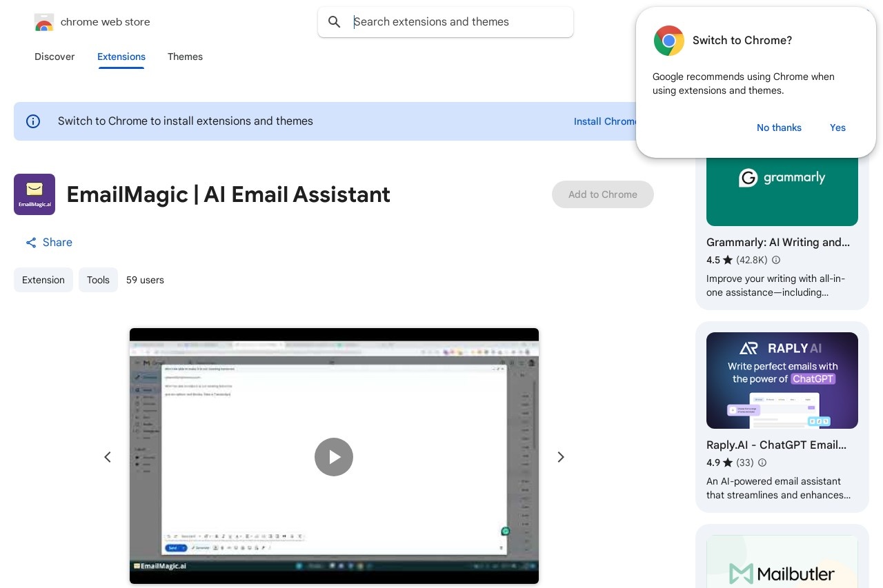Click info icon beside Grammarly rating
The height and width of the screenshot is (588, 883).
tap(776, 260)
